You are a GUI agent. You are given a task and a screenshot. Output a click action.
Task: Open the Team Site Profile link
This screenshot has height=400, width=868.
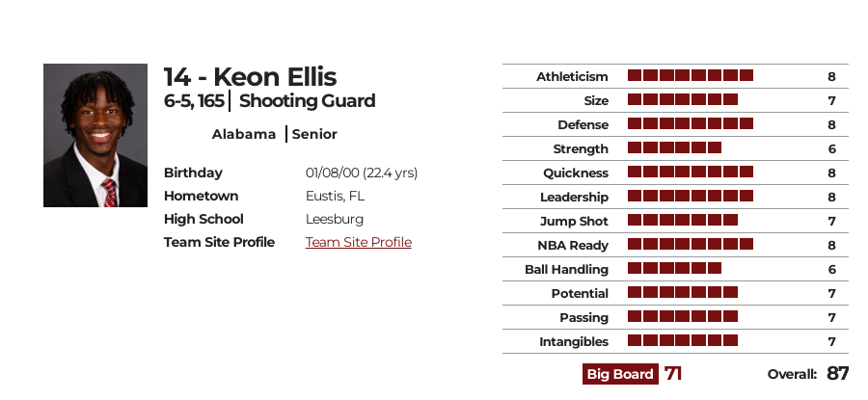click(358, 242)
